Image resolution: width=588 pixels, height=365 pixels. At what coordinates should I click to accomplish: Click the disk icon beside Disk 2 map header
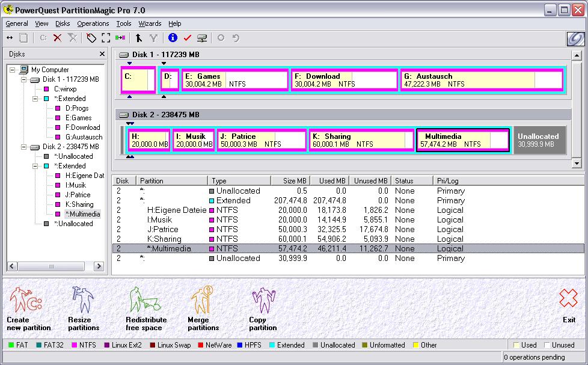tap(124, 115)
